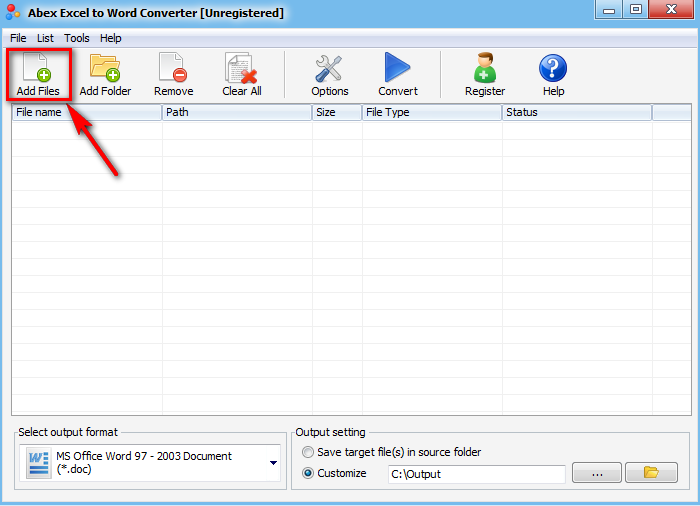The image size is (700, 506).
Task: Sort by the File name column header
Action: click(87, 112)
